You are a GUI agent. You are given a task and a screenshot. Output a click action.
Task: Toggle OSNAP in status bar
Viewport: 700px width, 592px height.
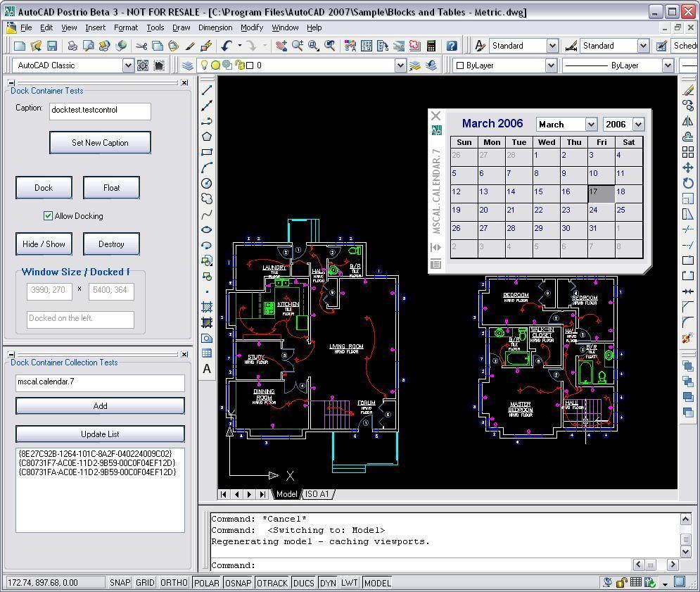pyautogui.click(x=238, y=583)
